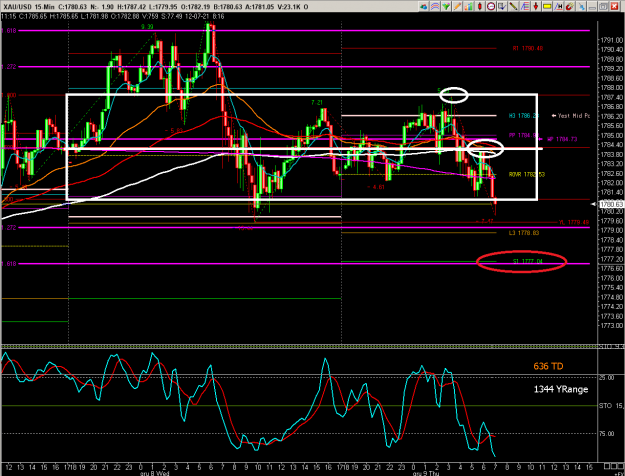Click the gru 8 Wed date label

tap(154, 473)
